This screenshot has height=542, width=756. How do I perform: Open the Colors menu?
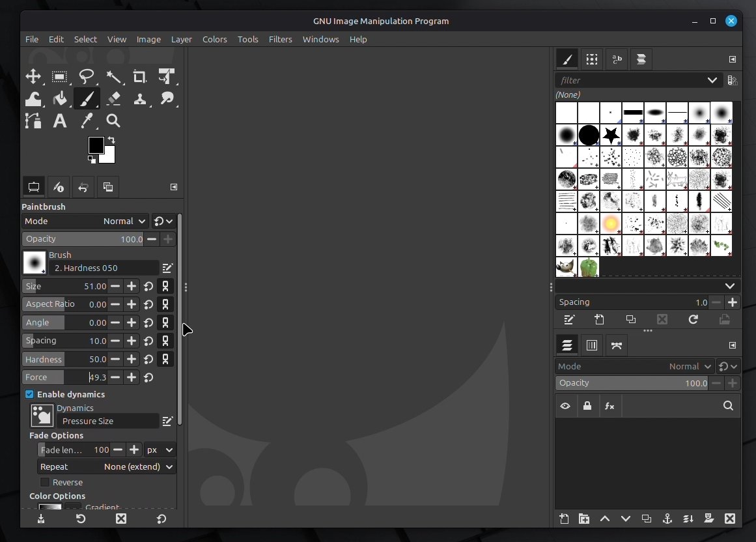(x=214, y=39)
